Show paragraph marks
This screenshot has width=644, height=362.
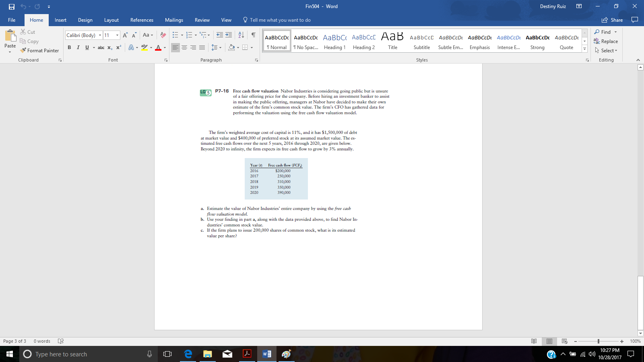pos(253,35)
